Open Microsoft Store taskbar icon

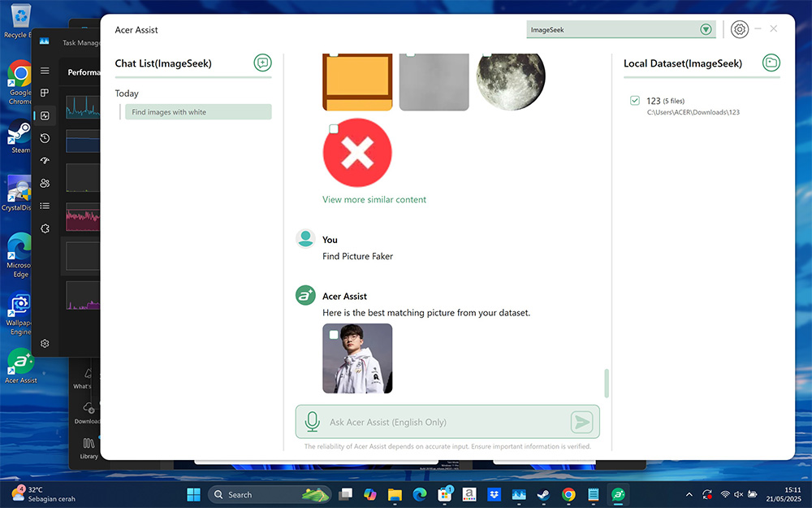(444, 494)
